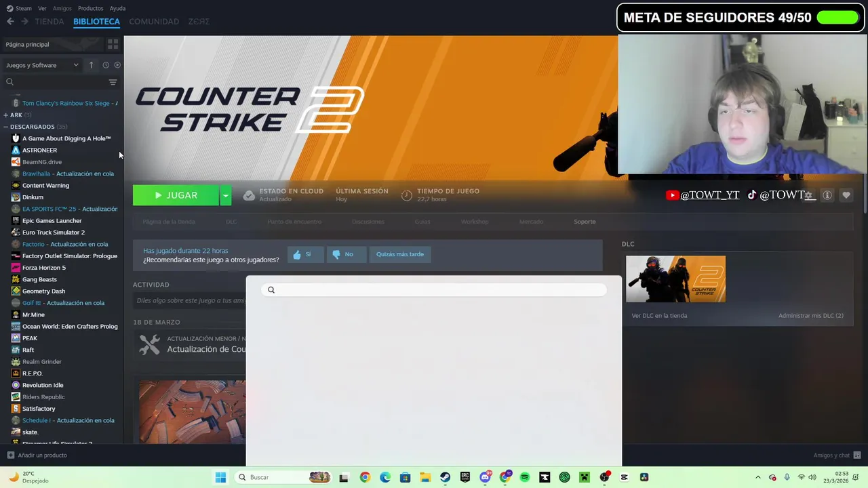The image size is (868, 488).
Task: Open the Soporte game tab
Action: click(585, 222)
